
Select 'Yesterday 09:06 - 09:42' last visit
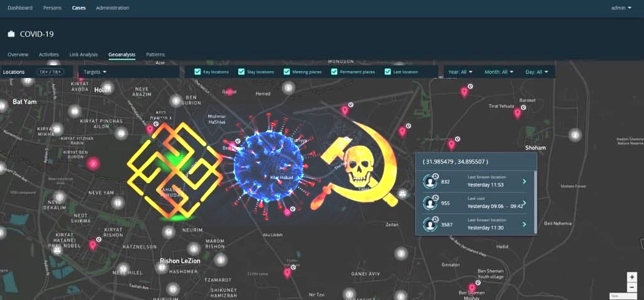[x=496, y=206]
